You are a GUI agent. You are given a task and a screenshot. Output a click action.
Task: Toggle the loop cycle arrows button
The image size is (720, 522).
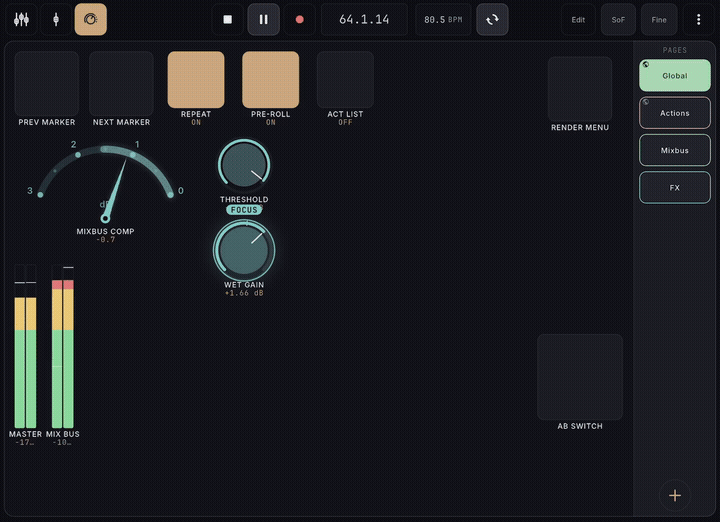click(492, 19)
